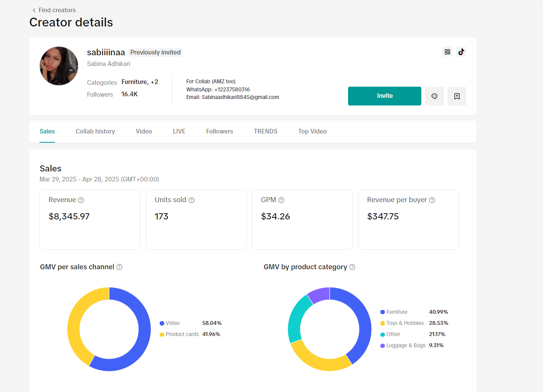
Task: Click the creator's profile picture
Action: point(59,66)
